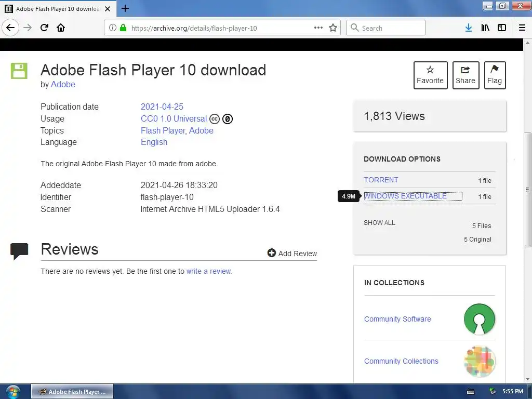
Task: Reload the current page
Action: pyautogui.click(x=44, y=28)
